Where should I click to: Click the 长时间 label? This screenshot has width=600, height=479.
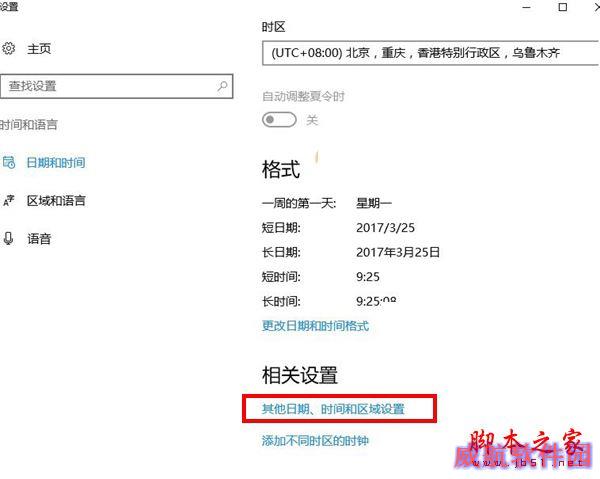(281, 301)
